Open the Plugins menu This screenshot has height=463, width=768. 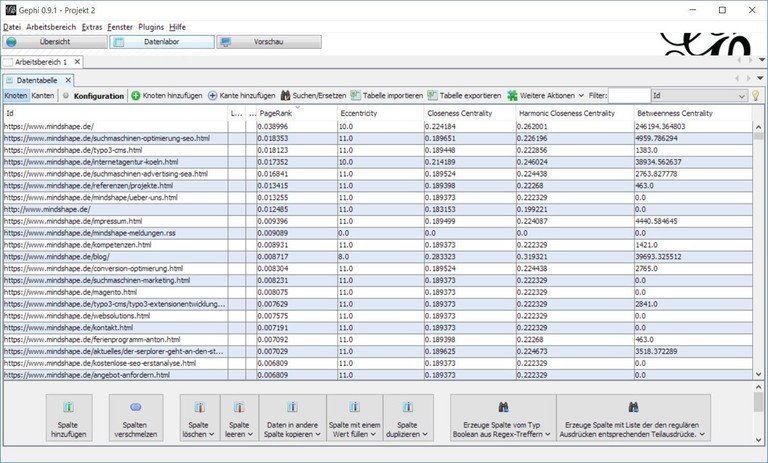(x=151, y=27)
